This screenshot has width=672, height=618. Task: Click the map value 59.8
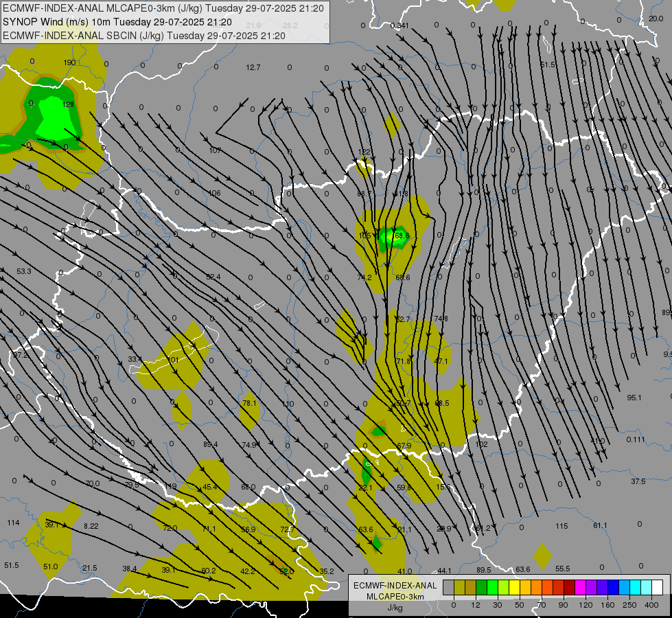pos(404,488)
